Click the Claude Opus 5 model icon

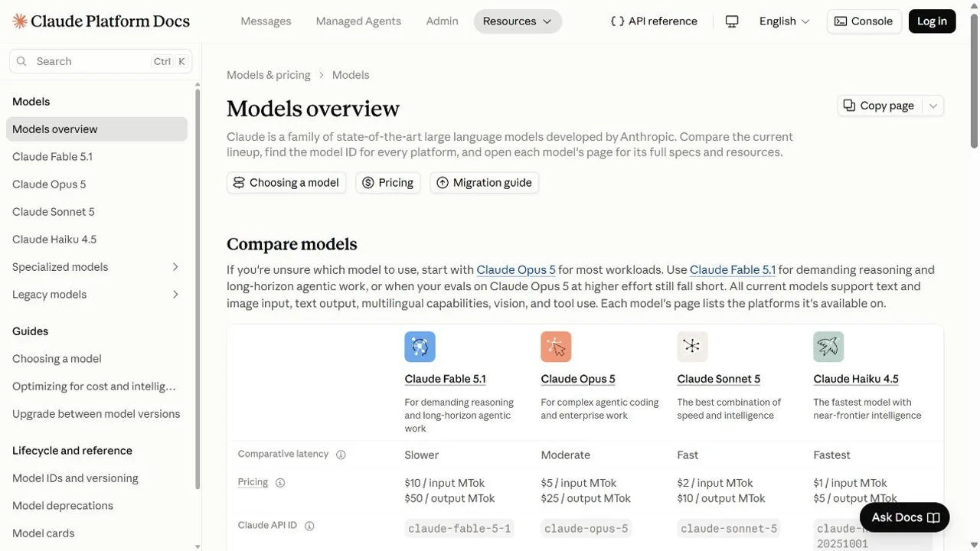556,347
